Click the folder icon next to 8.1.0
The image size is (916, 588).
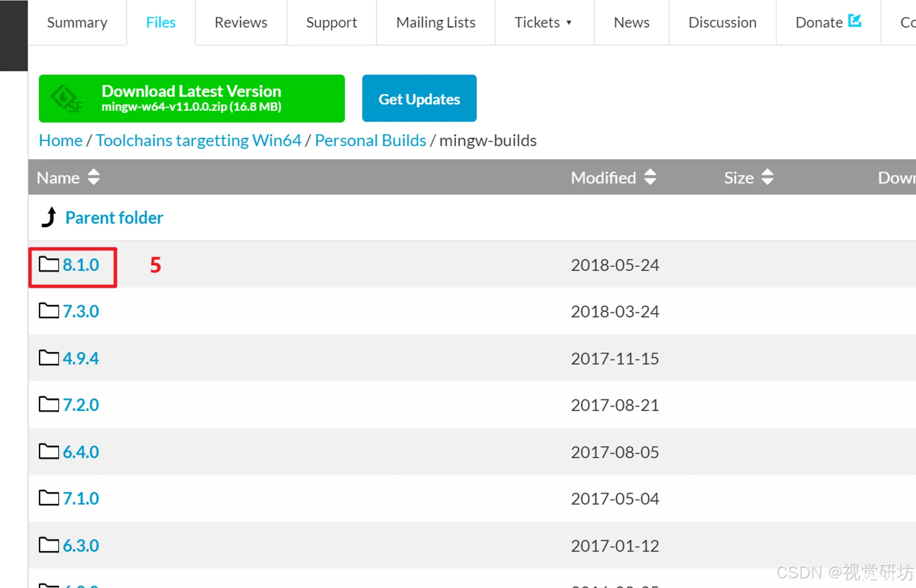point(49,264)
